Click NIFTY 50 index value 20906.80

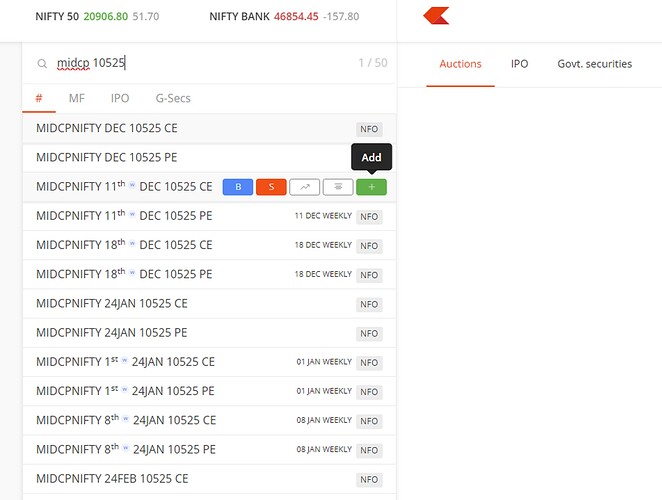[x=106, y=16]
